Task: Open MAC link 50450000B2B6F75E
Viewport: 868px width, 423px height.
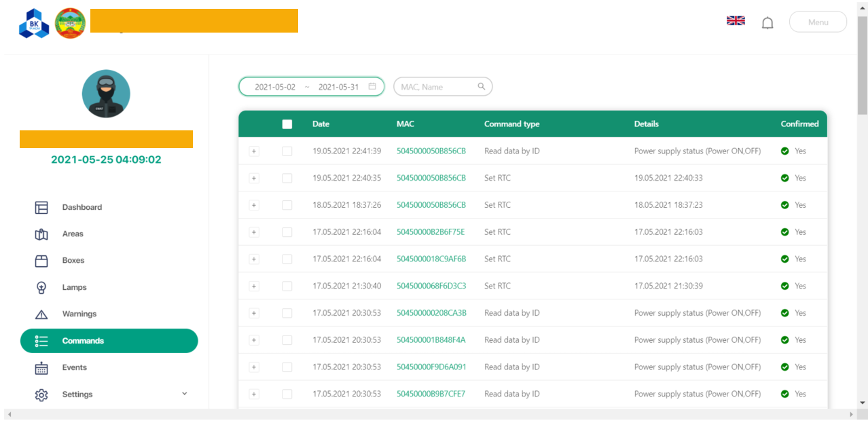Action: pyautogui.click(x=431, y=232)
